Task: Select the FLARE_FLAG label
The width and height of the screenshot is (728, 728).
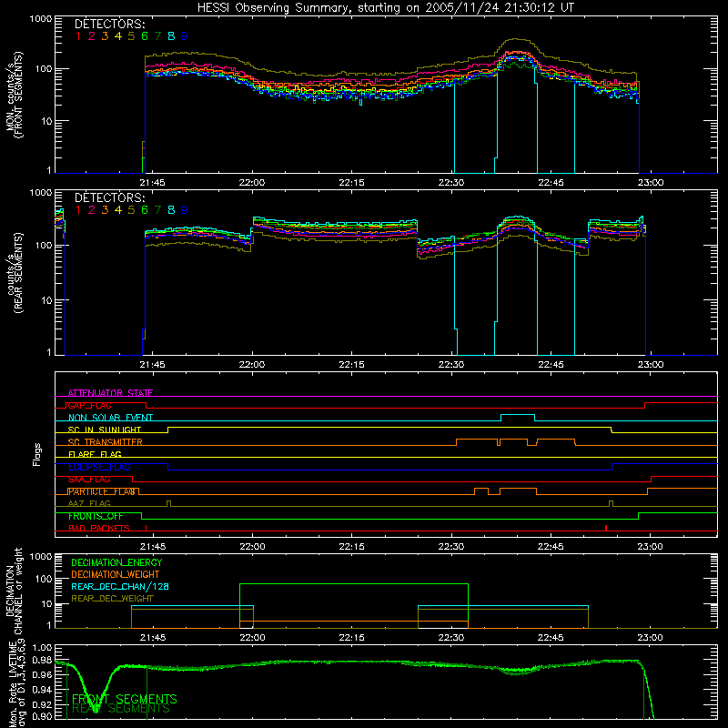Action: [95, 454]
